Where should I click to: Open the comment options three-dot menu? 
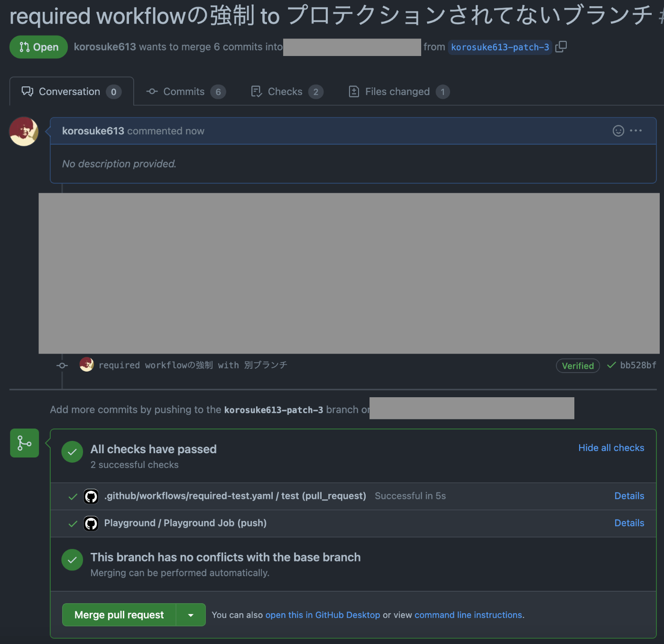(x=636, y=131)
